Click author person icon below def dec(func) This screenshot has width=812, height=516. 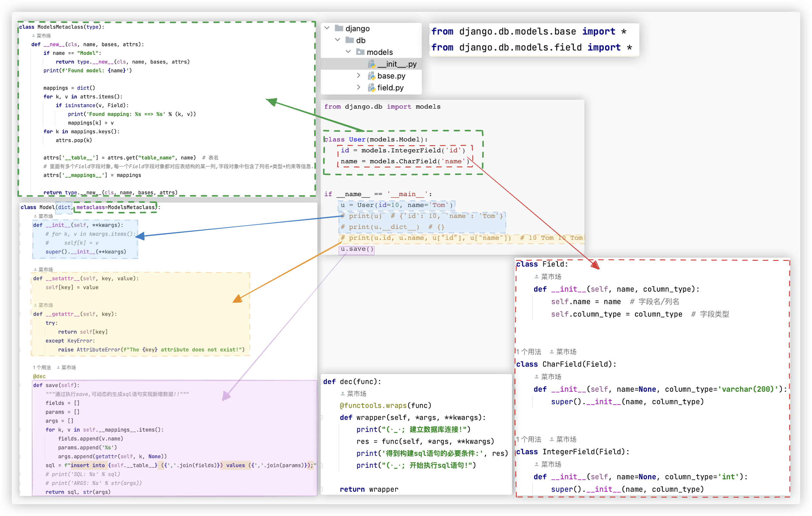(343, 394)
